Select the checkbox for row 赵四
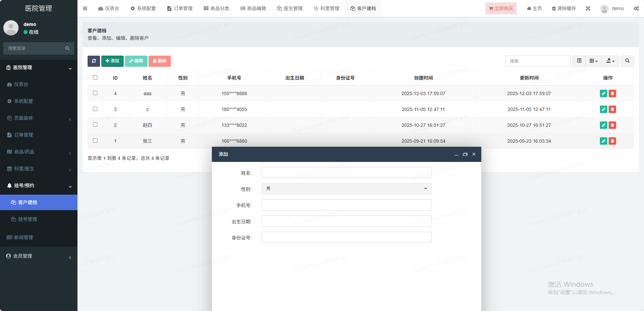Viewport: 644px width, 311px height. pos(95,125)
